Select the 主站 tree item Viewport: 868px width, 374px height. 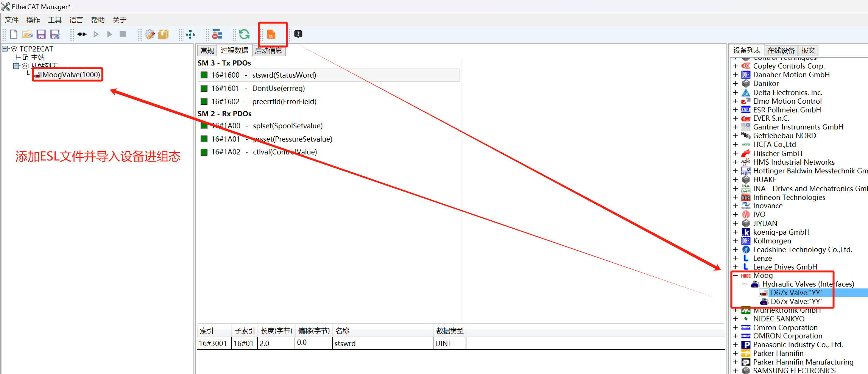point(38,57)
